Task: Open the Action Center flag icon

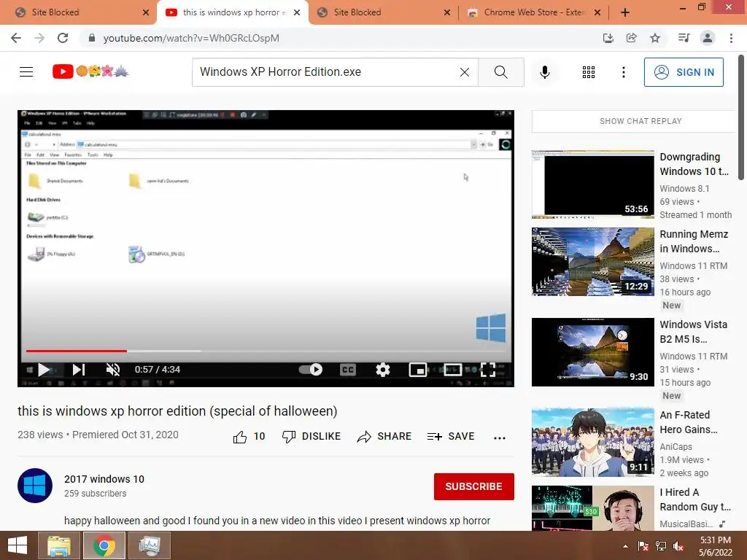Action: (x=643, y=546)
